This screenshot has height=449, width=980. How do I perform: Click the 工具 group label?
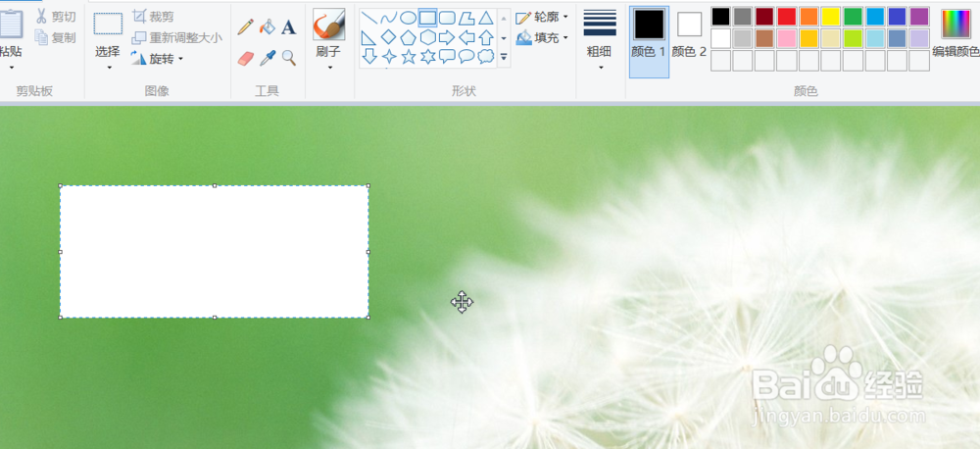267,91
